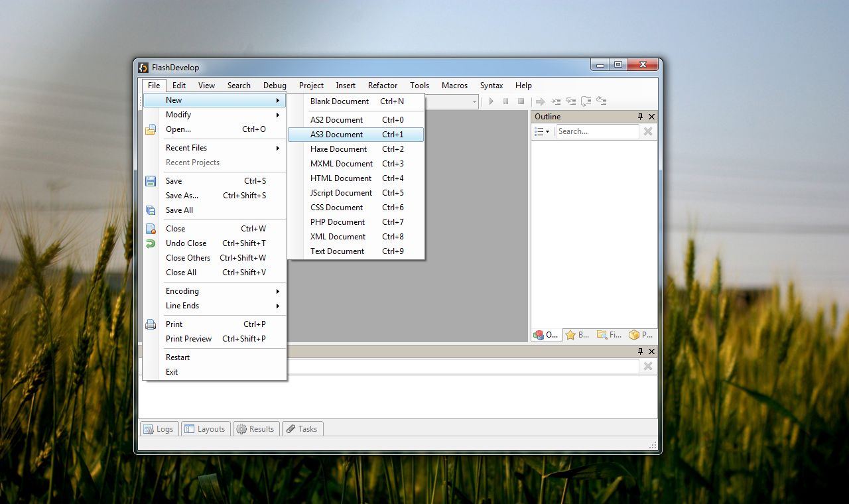Viewport: 849px width, 504px height.
Task: Open the Macros menu
Action: click(x=454, y=86)
